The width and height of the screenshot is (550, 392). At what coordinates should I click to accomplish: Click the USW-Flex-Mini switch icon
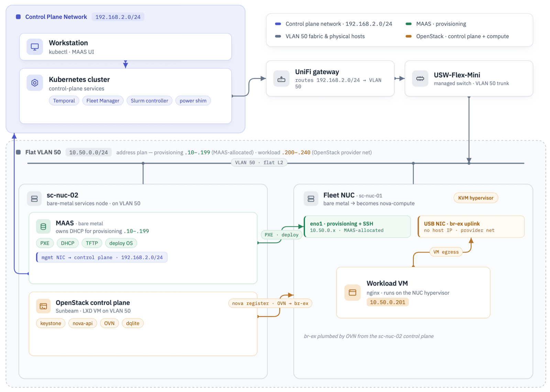pyautogui.click(x=420, y=79)
